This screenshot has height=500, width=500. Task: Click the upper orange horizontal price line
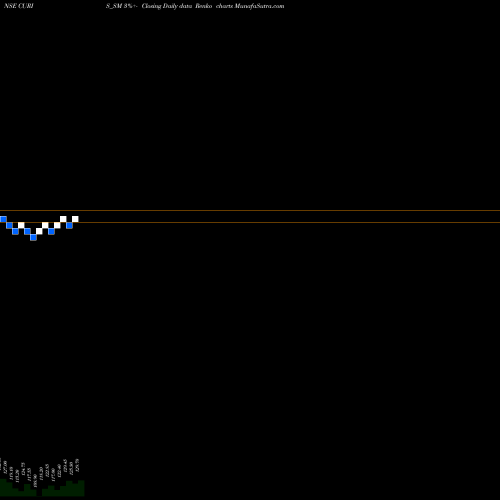[250, 210]
